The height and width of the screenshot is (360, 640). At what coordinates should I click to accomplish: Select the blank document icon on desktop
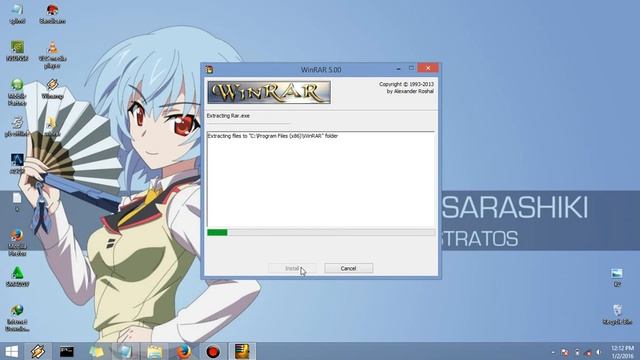coord(17,202)
